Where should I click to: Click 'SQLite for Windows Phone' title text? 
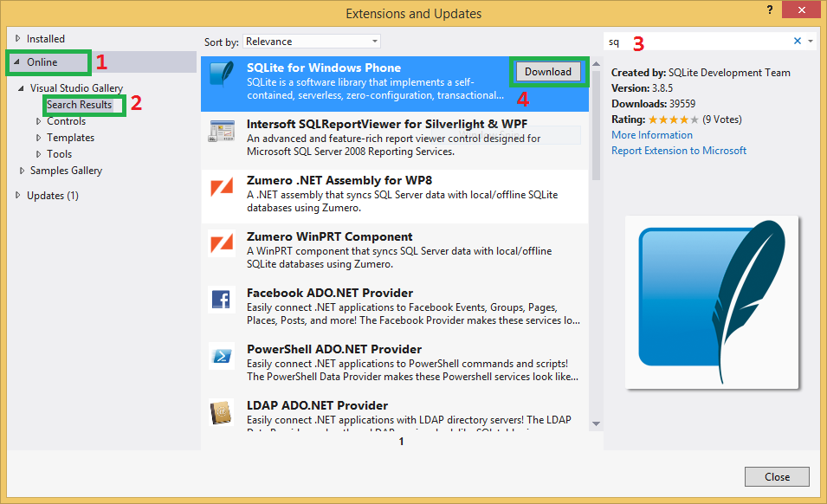[x=324, y=68]
